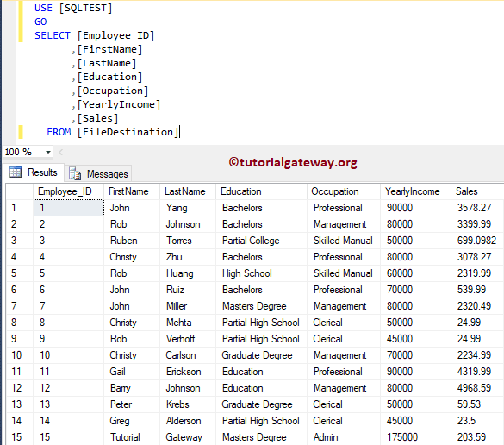This screenshot has height=445, width=504.
Task: Select row header number 7
Action: pyautogui.click(x=20, y=306)
